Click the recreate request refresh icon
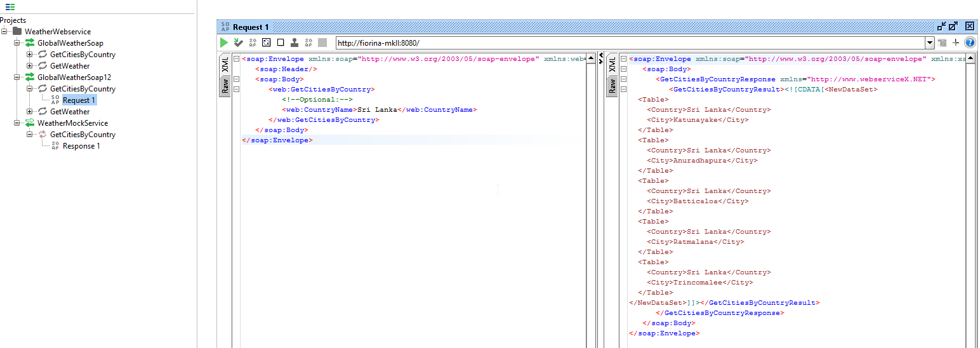The image size is (980, 348). (x=266, y=43)
